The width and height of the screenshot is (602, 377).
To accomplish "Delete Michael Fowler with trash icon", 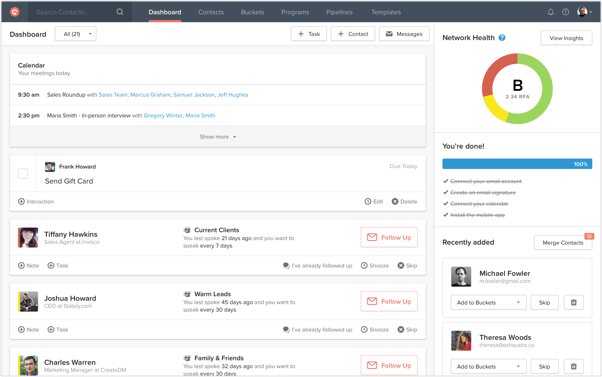I will [x=574, y=303].
